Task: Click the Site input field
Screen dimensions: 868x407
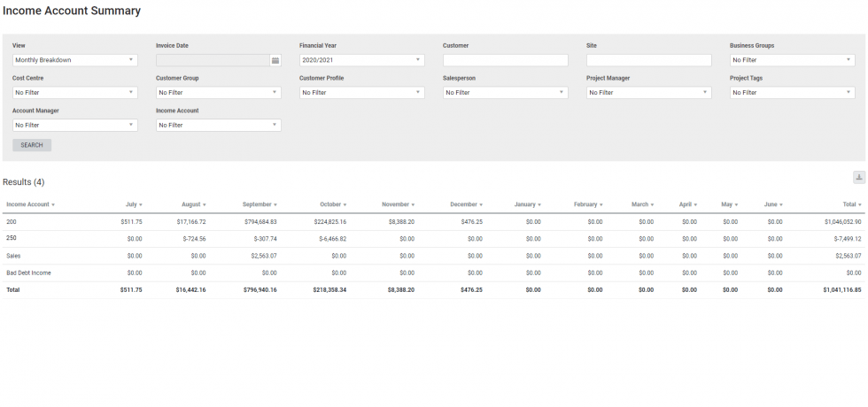Action: [649, 60]
